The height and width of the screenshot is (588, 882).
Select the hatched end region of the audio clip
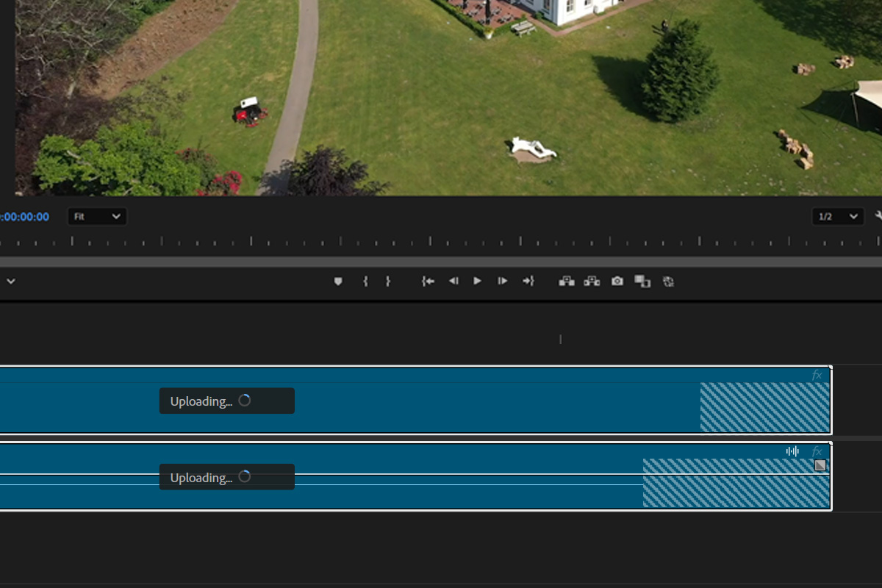click(x=736, y=483)
